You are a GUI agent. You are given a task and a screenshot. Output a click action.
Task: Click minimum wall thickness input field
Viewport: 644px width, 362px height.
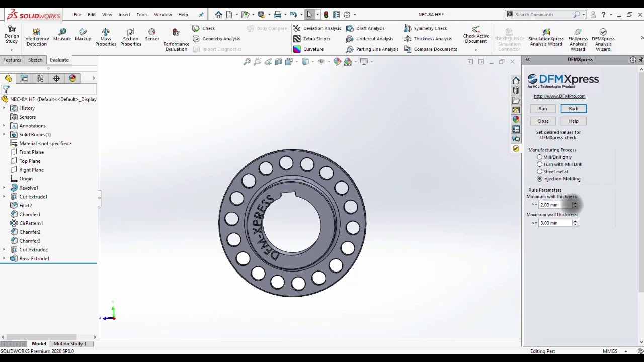555,205
